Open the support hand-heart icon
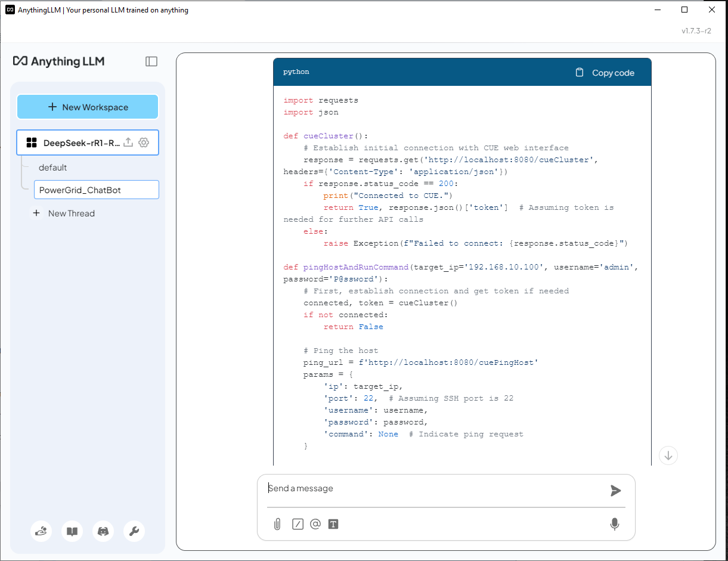This screenshot has width=728, height=561. (41, 531)
